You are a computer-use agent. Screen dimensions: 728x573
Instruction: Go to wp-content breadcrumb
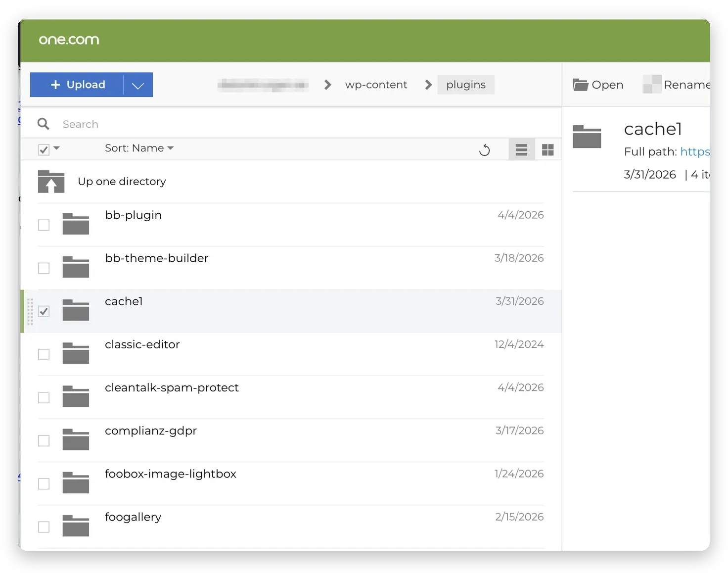(376, 85)
